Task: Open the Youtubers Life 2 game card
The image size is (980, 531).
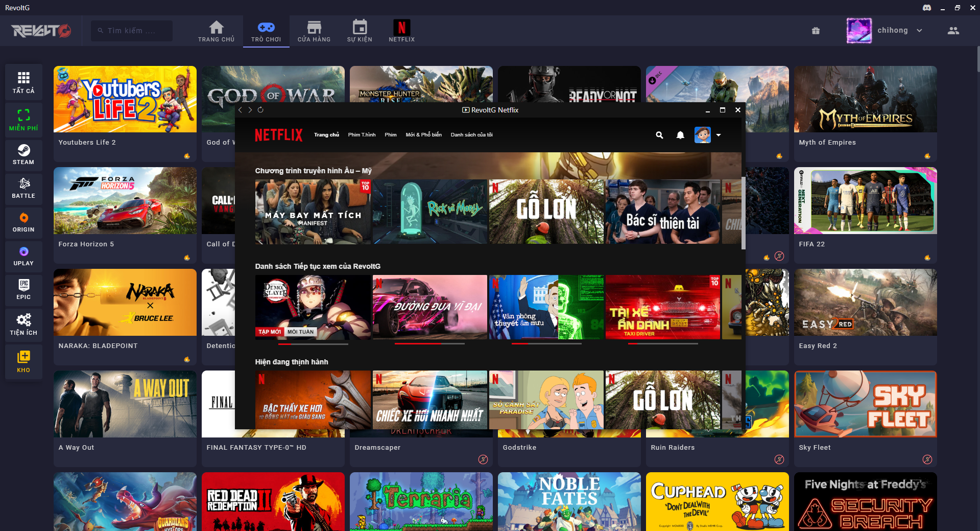Action: [x=125, y=114]
